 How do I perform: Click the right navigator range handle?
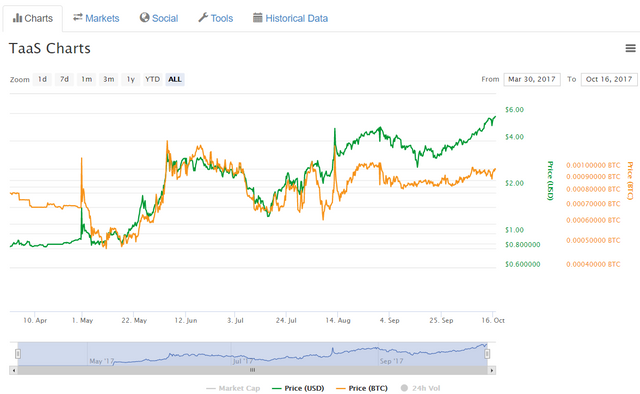487,354
